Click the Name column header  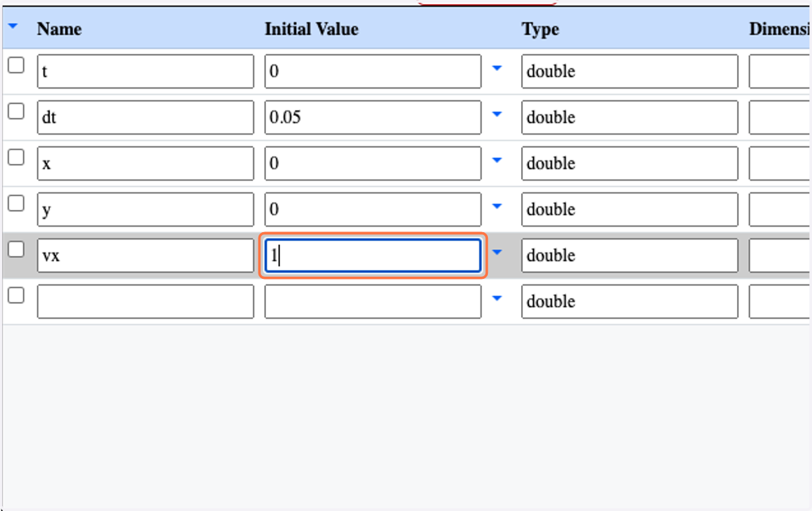tap(60, 29)
